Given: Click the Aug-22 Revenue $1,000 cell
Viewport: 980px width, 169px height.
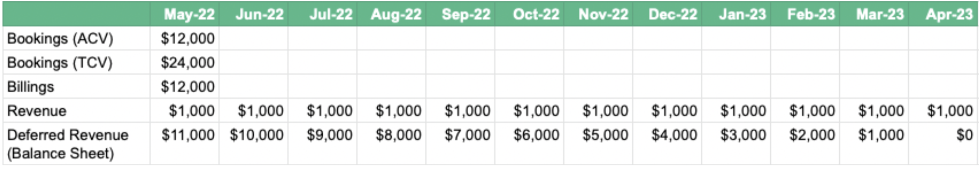Looking at the screenshot, I should pos(398,111).
